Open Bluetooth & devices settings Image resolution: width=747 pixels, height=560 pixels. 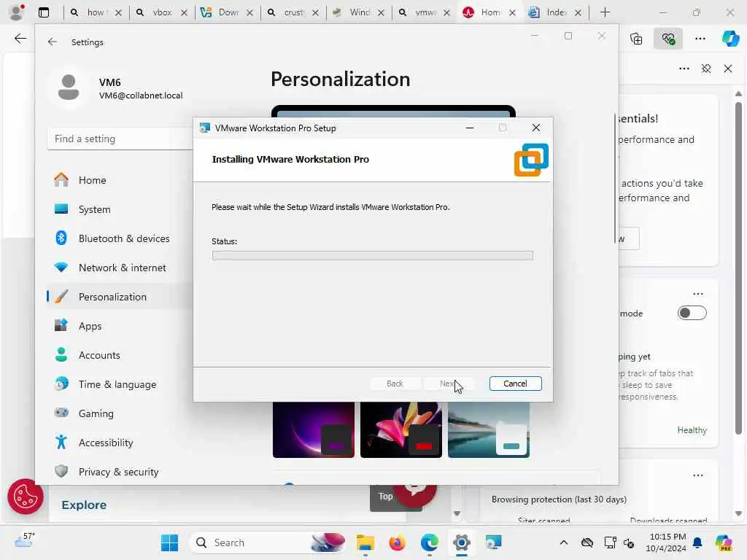click(x=120, y=238)
